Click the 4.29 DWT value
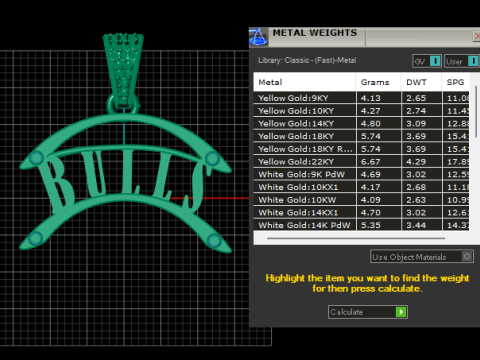 (x=416, y=162)
